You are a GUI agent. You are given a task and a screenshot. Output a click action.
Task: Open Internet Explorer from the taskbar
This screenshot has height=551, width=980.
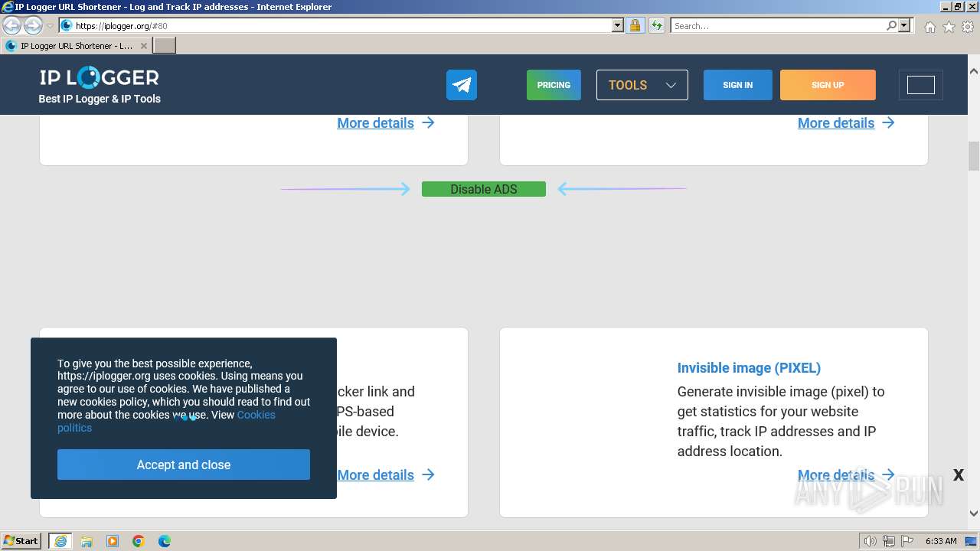60,541
